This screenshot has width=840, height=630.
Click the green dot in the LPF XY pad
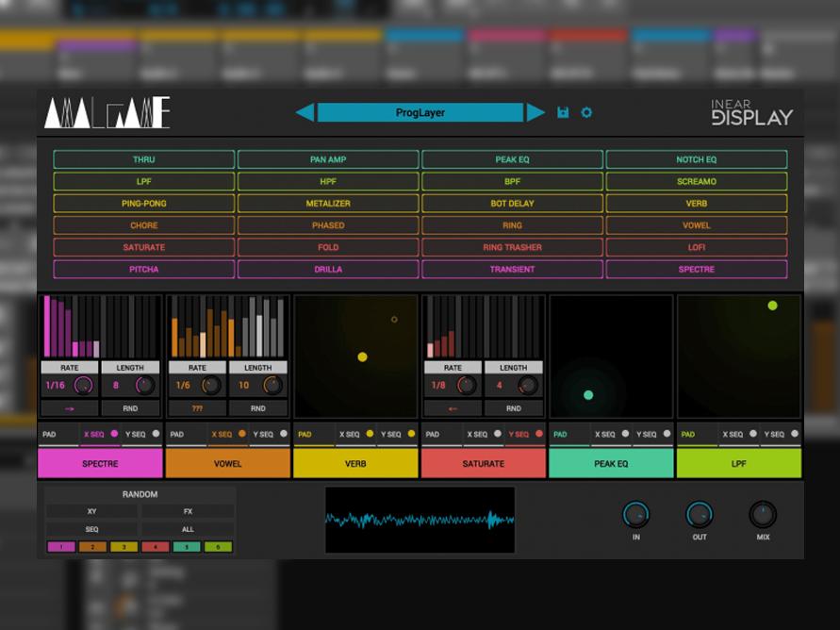(x=772, y=306)
